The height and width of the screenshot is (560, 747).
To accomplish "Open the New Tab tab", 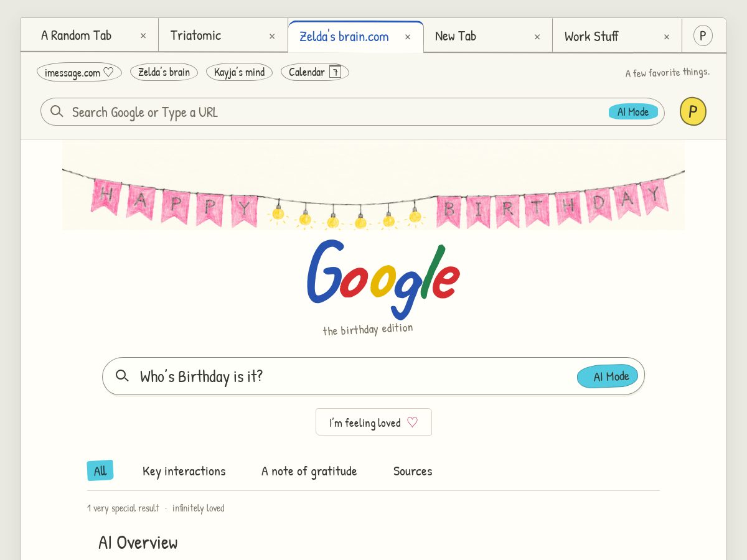I will coord(488,36).
